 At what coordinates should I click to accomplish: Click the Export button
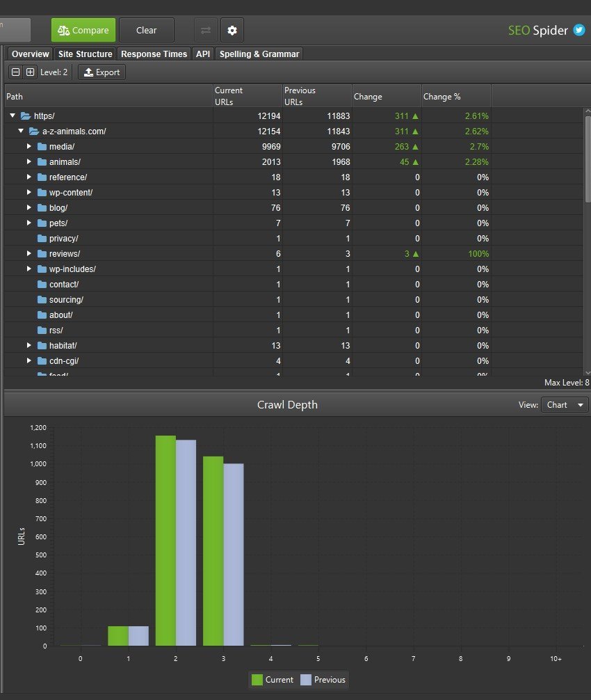(102, 72)
